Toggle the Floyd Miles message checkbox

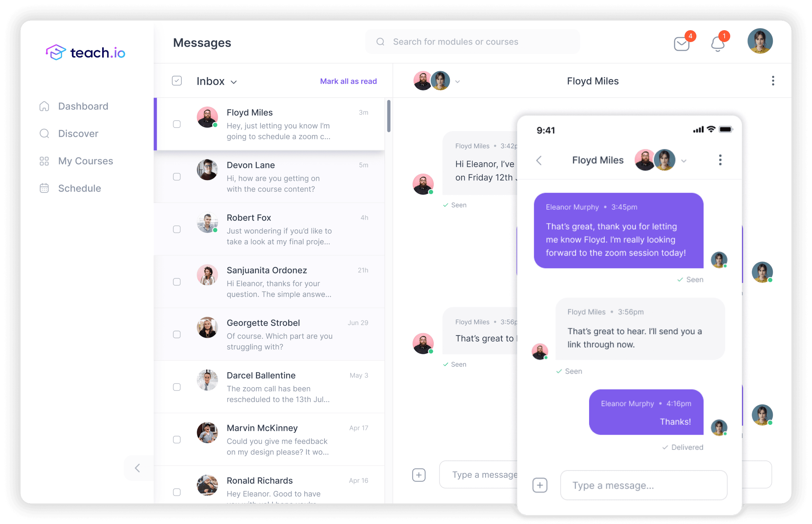pyautogui.click(x=177, y=125)
